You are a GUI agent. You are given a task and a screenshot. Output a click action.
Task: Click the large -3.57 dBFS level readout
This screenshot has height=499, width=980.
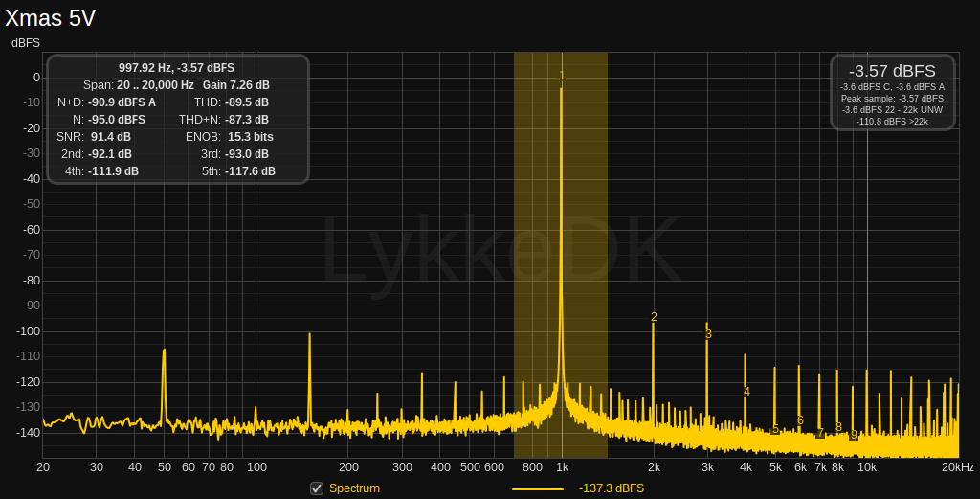[892, 71]
